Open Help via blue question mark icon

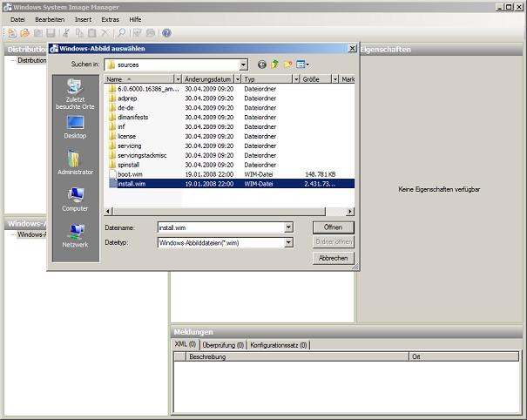pos(166,32)
